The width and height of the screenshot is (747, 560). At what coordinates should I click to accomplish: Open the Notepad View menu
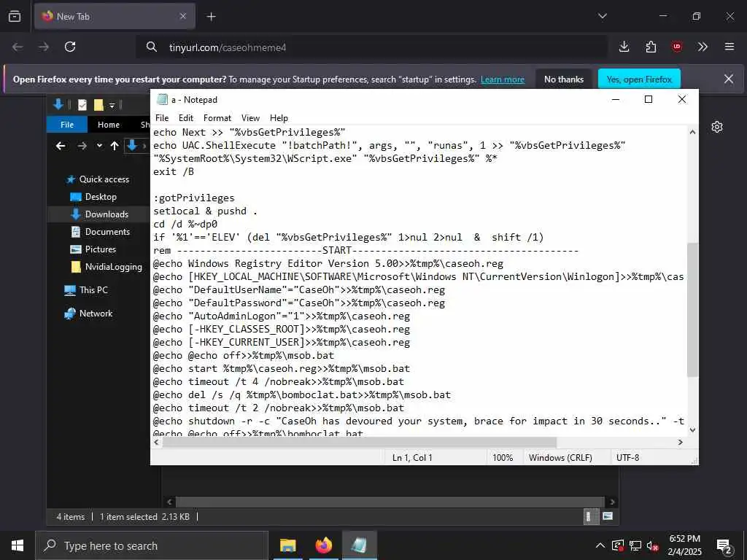[x=251, y=118]
